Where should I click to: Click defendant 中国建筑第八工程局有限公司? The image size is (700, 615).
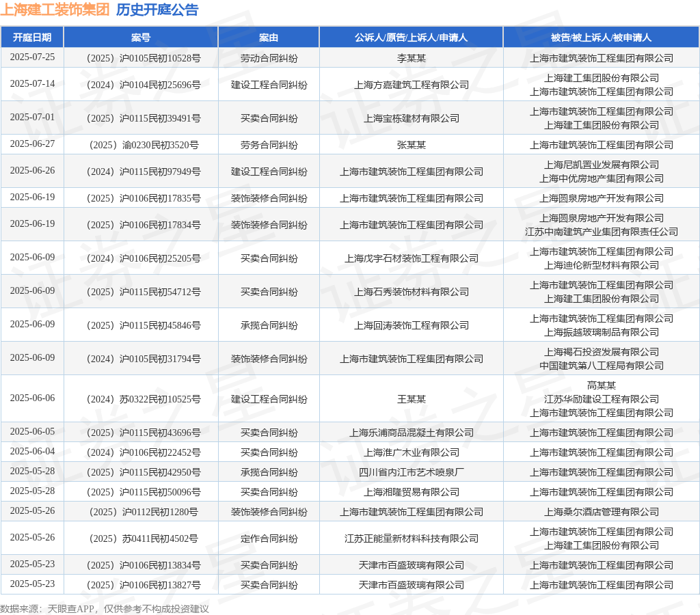602,366
